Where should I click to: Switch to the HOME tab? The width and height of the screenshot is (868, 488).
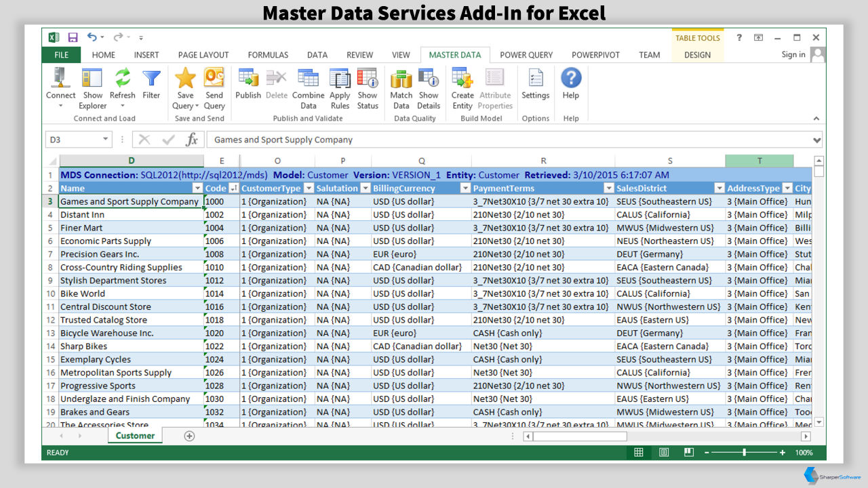pos(104,55)
